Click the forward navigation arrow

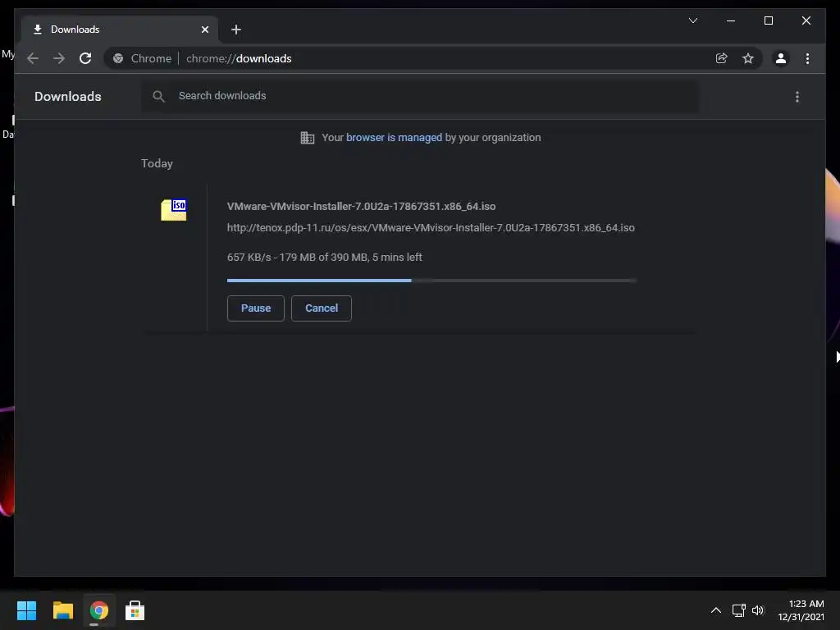point(59,58)
